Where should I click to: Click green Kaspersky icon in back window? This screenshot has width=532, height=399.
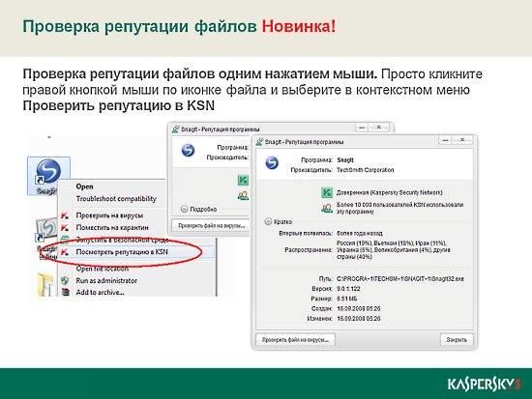(243, 180)
